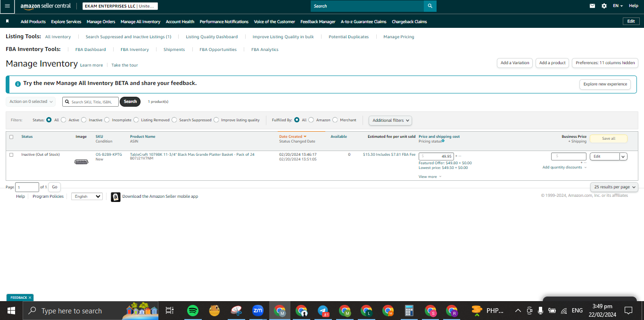Click the search magnifier button in header
The height and width of the screenshot is (320, 644).
tap(430, 6)
